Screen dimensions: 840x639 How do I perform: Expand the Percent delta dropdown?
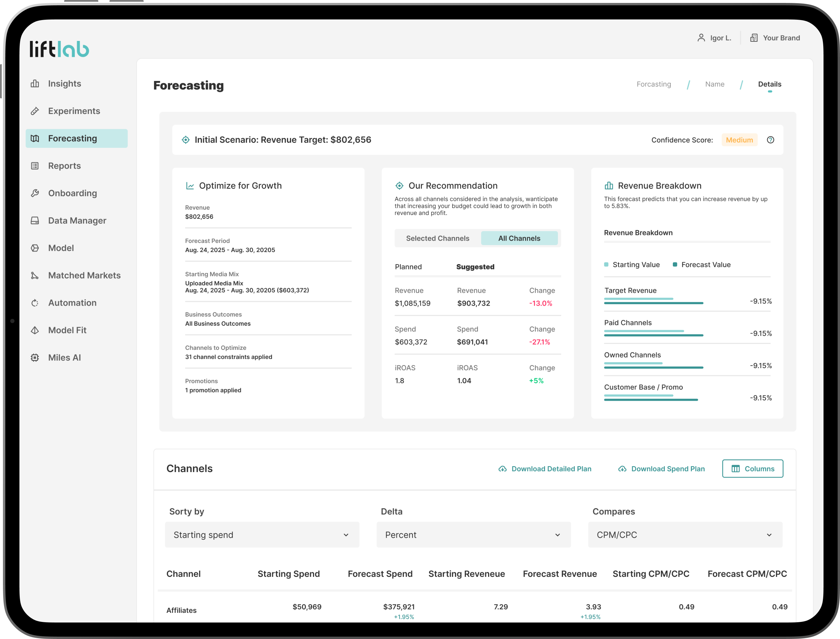pyautogui.click(x=473, y=535)
